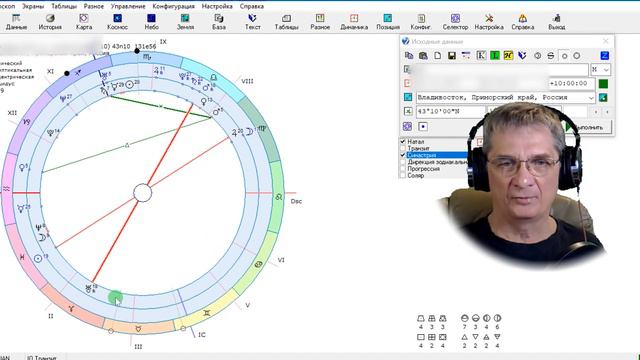Enable the Соляр checkbox

click(403, 176)
